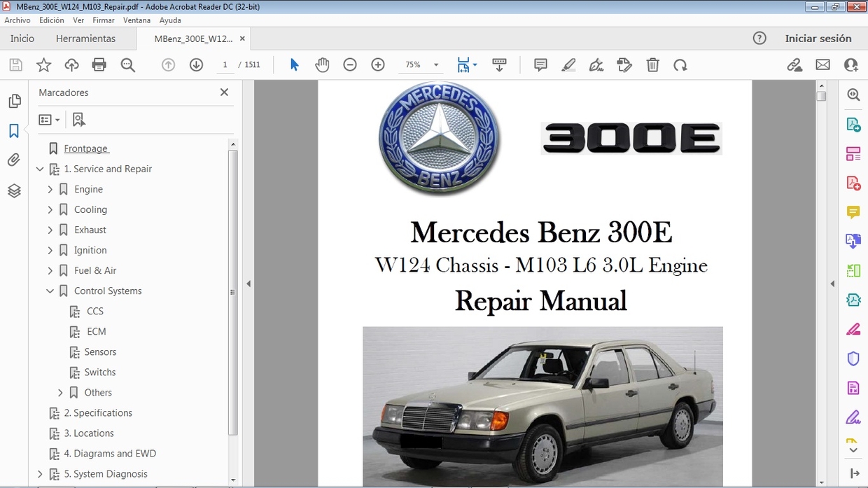Collapse the Control Systems bookmark

[50, 291]
